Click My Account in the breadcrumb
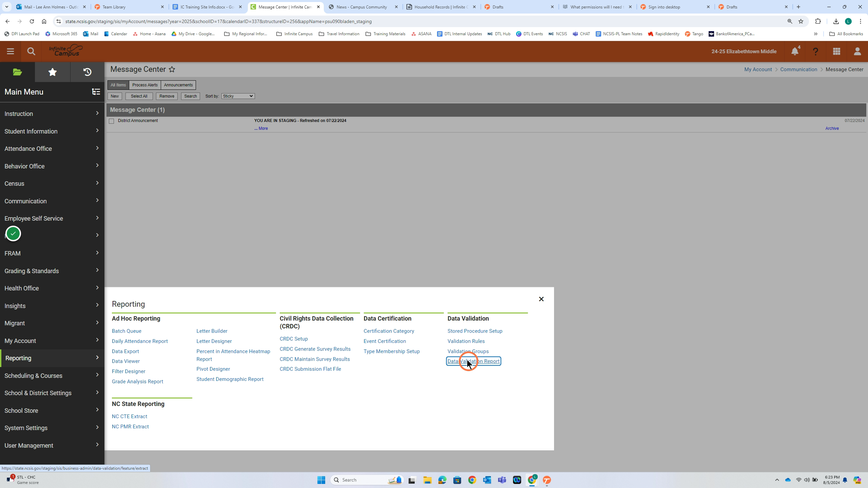The image size is (868, 488). pos(758,69)
